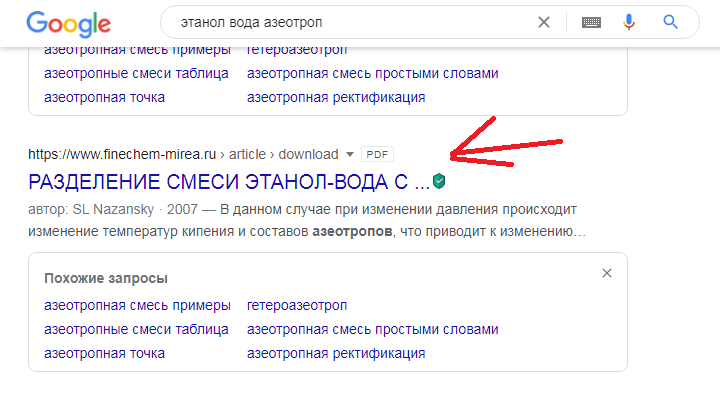Click snippet text автор: SL Nazansky
The image size is (720, 400).
(x=91, y=209)
